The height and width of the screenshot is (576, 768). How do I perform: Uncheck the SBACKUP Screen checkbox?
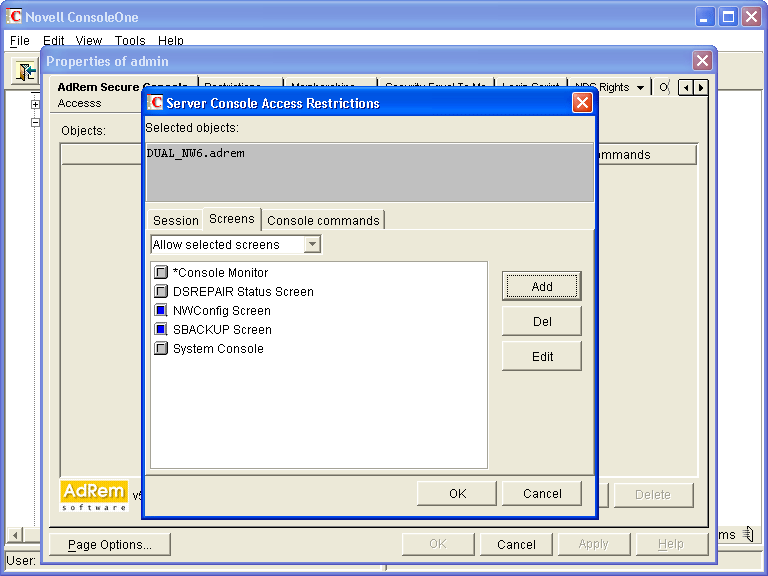pos(161,329)
